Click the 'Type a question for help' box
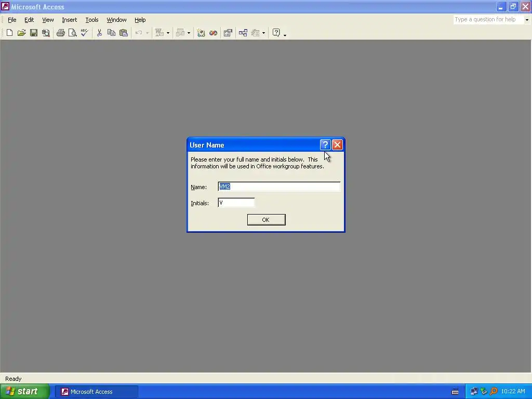This screenshot has width=532, height=399. (x=488, y=20)
